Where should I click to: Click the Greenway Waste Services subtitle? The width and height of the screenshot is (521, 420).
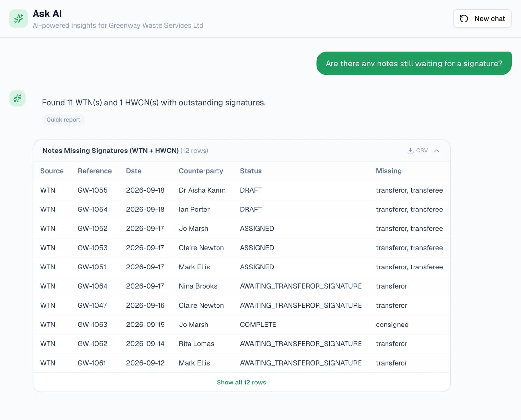click(x=118, y=25)
